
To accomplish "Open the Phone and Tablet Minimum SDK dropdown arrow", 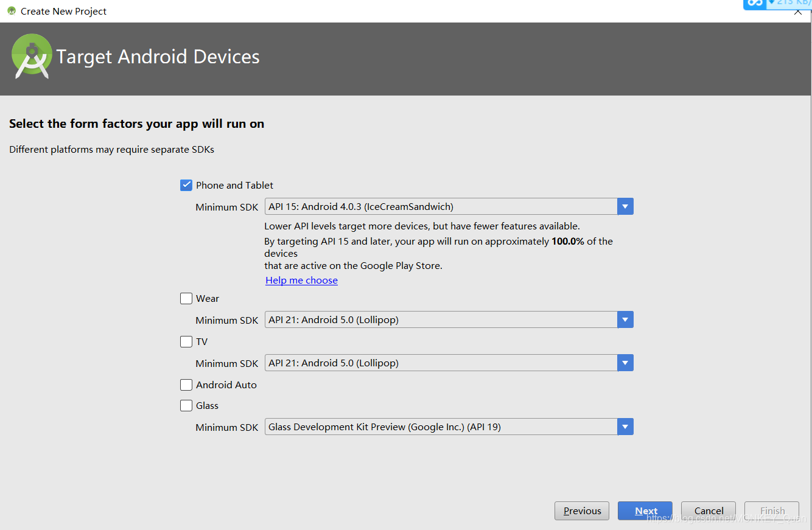I will (625, 207).
